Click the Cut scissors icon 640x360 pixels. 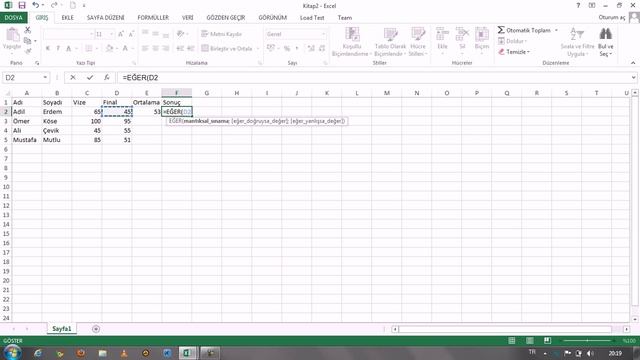tap(27, 30)
